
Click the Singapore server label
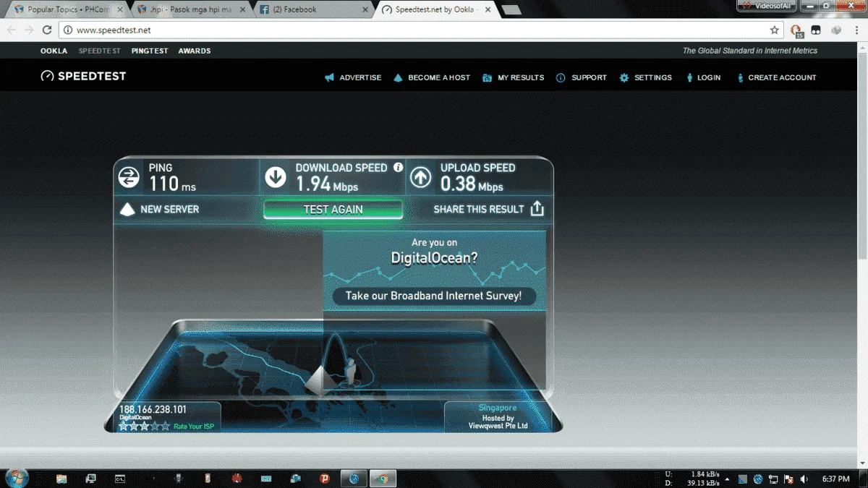[497, 408]
